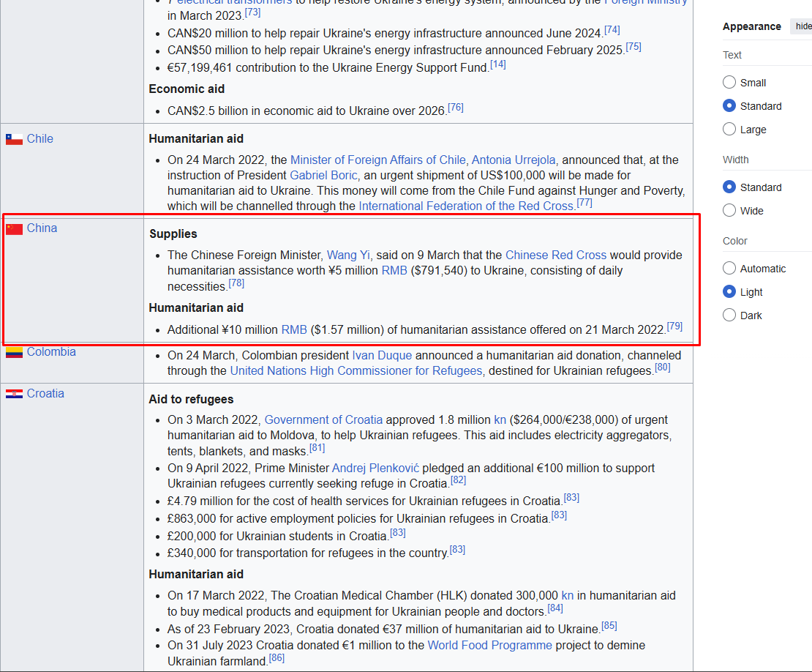Screen dimensions: 812x672
Task: Open citation reference 80
Action: (x=662, y=367)
